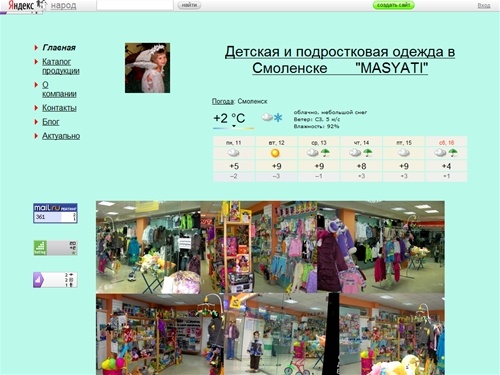Focus the Yandex search input field
The height and width of the screenshot is (375, 500).
point(135,5)
